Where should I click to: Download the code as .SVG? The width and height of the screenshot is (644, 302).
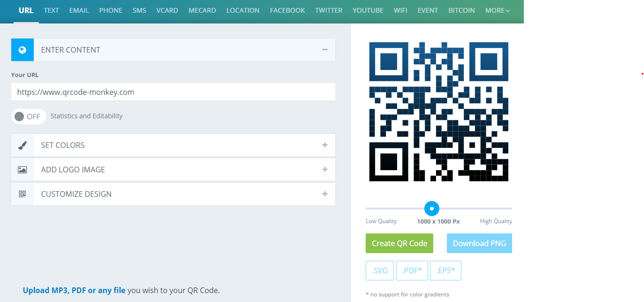click(x=380, y=271)
